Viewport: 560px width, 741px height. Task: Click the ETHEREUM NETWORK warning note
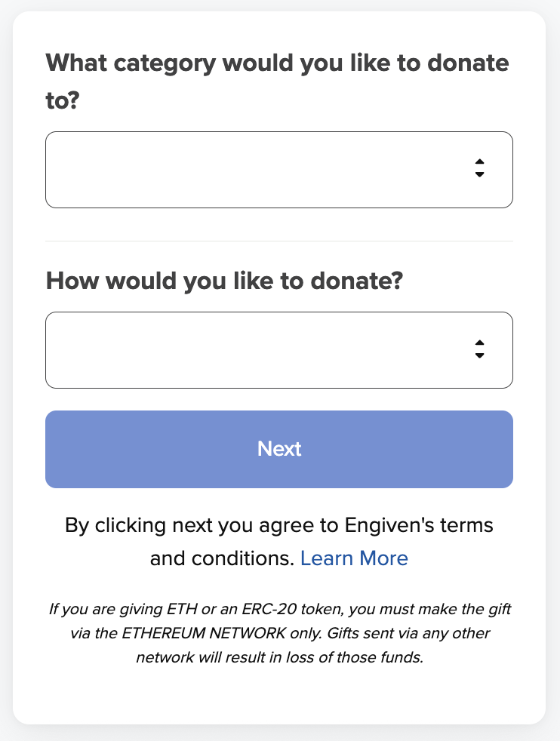[278, 632]
